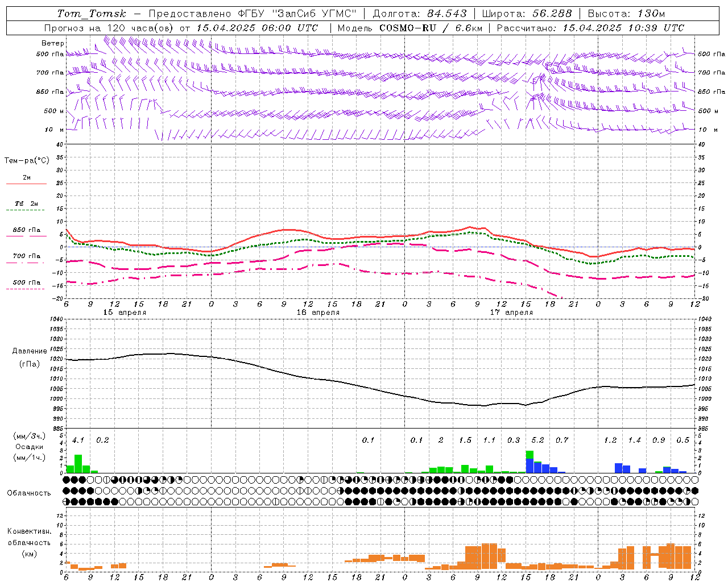This screenshot has width=728, height=582.
Task: Click the "1.4" precipitation total
Action: tap(634, 440)
